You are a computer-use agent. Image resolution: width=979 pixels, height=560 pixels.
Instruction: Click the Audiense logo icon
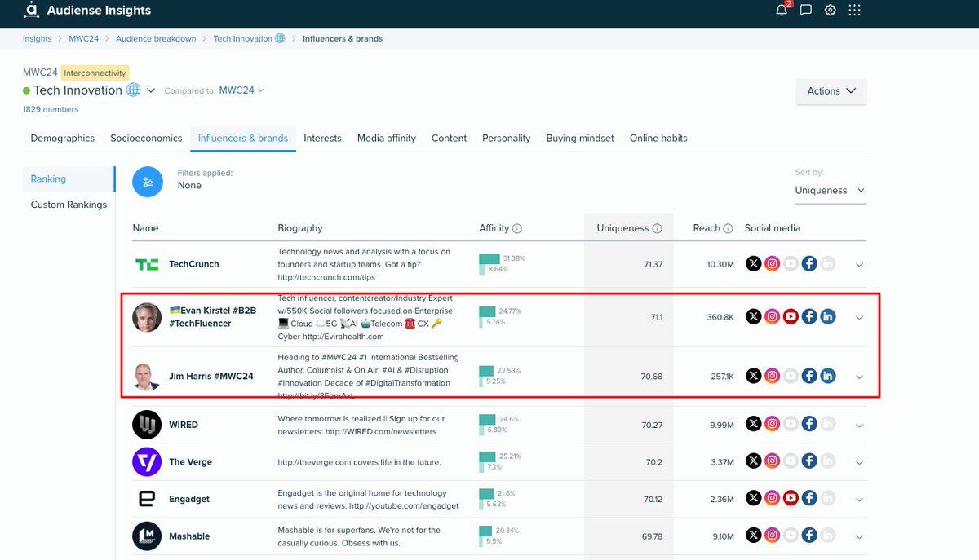[32, 11]
